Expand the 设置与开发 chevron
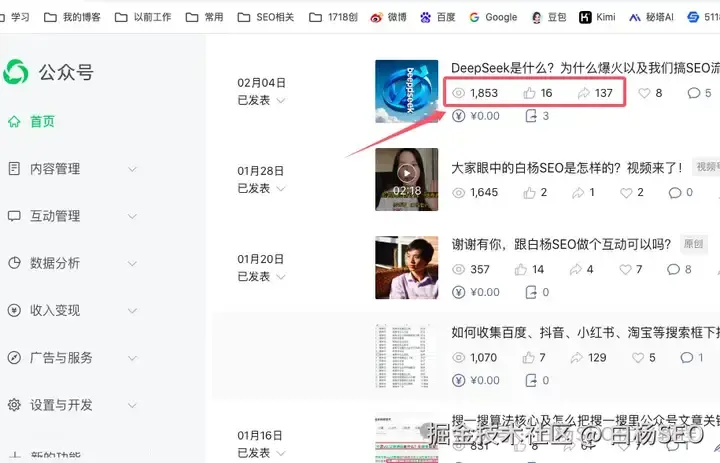 coord(132,406)
